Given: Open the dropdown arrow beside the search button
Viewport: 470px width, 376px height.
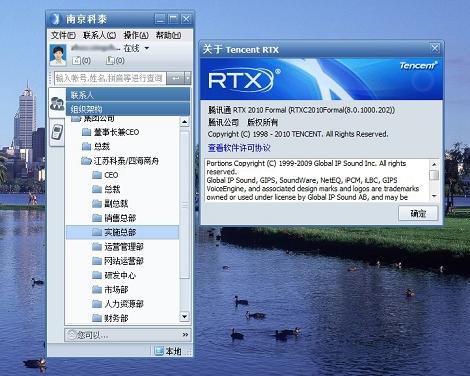Looking at the screenshot, I should (188, 78).
